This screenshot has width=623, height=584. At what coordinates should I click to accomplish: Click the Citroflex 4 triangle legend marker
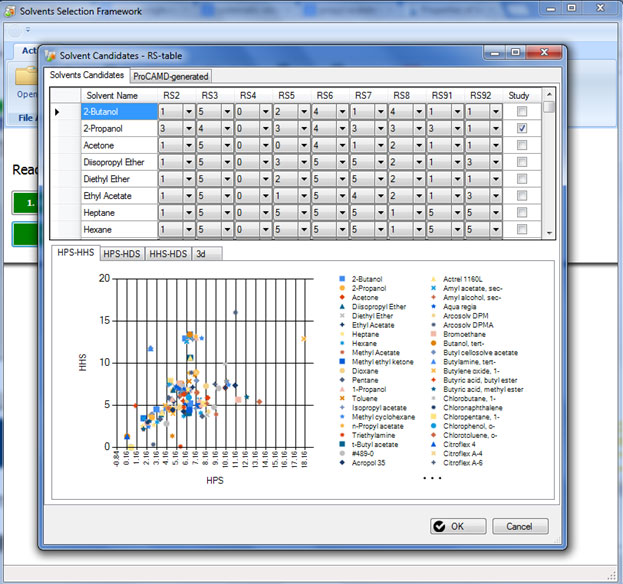point(432,445)
